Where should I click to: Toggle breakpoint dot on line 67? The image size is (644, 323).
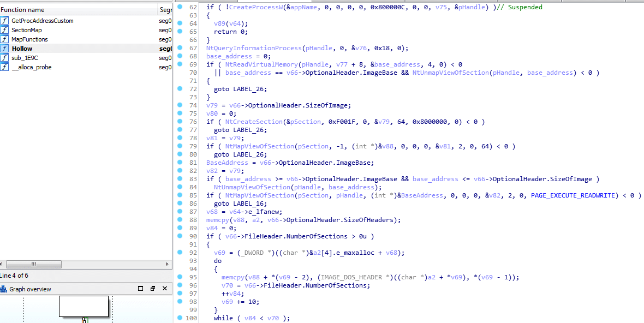pyautogui.click(x=180, y=48)
